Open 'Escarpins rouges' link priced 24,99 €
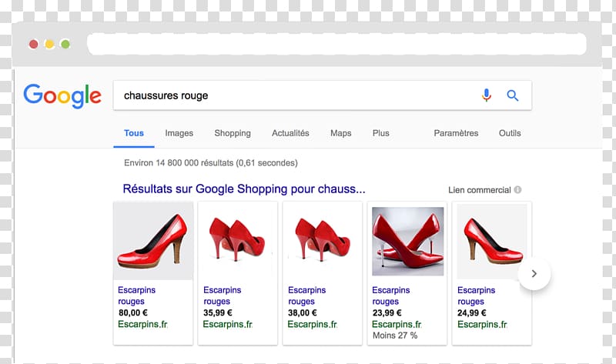The height and width of the screenshot is (364, 616). 476,296
